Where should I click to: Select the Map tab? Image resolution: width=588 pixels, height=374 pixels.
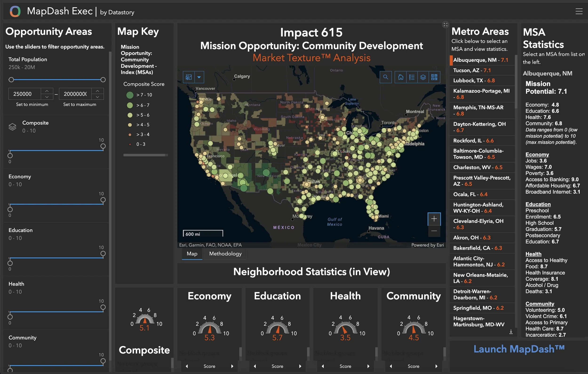(192, 253)
